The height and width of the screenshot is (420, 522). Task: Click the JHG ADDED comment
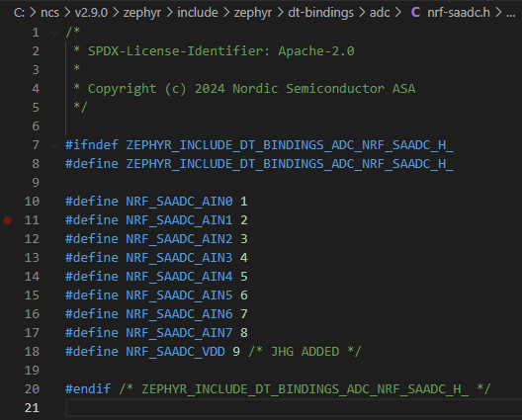click(304, 352)
